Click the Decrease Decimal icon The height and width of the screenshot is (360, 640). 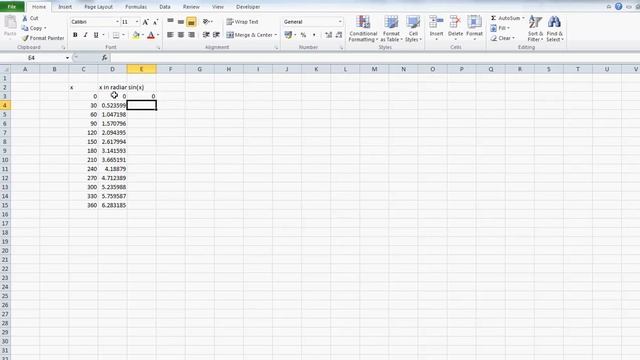(x=339, y=35)
